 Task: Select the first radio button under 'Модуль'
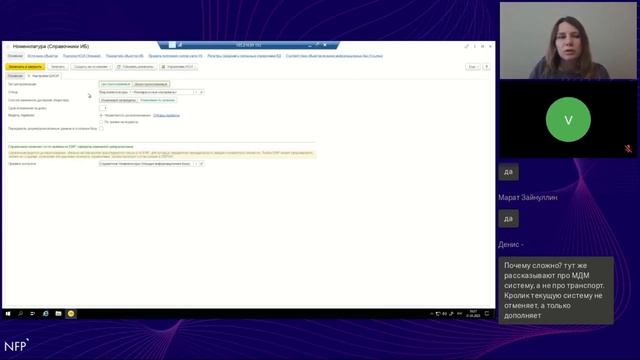pyautogui.click(x=101, y=116)
